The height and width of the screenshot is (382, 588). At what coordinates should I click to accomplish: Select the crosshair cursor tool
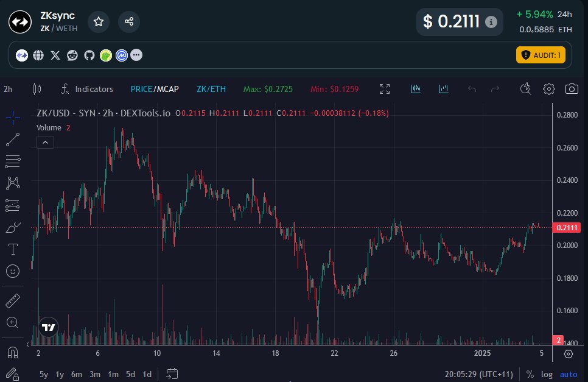coord(13,118)
